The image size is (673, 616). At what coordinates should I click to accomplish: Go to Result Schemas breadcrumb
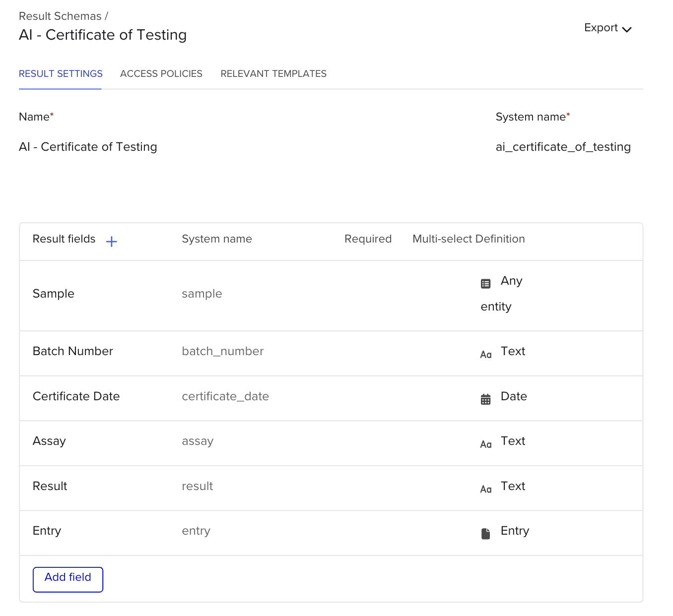tap(60, 16)
